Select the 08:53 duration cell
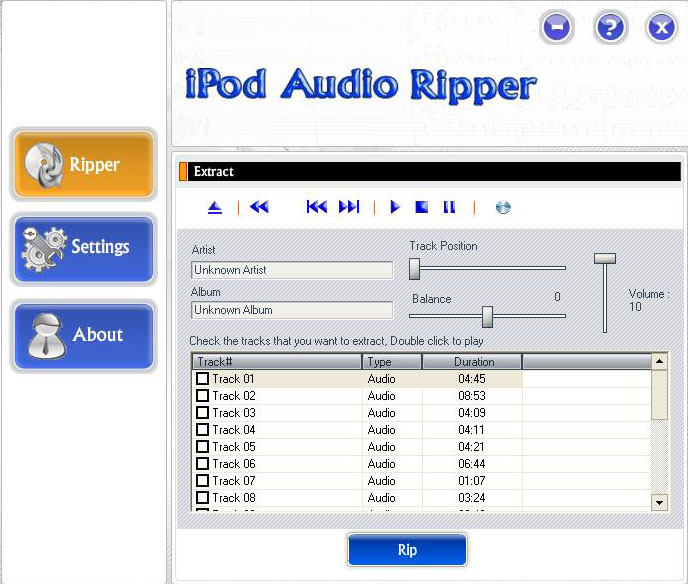The height and width of the screenshot is (584, 688). [x=472, y=396]
